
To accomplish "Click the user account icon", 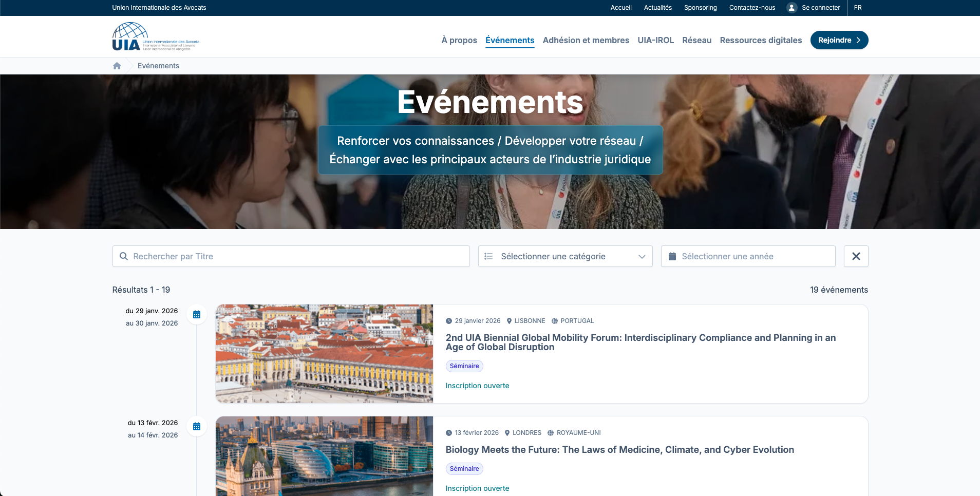I will point(791,8).
